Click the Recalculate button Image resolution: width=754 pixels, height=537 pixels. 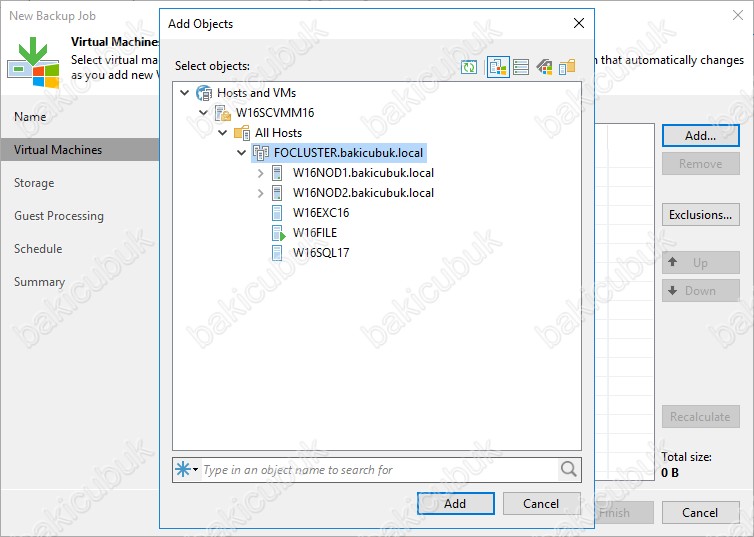click(x=701, y=417)
